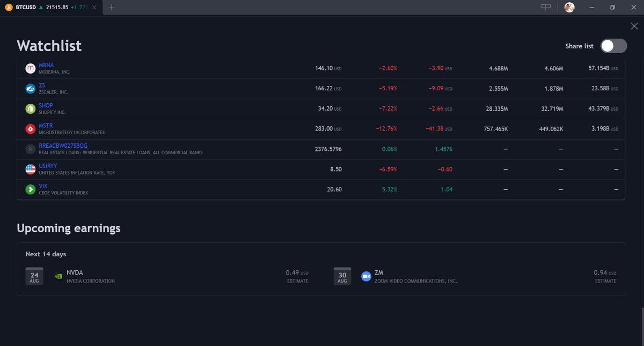Open the MSTR symbol link
Viewport: 644px width, 346px height.
tap(46, 126)
